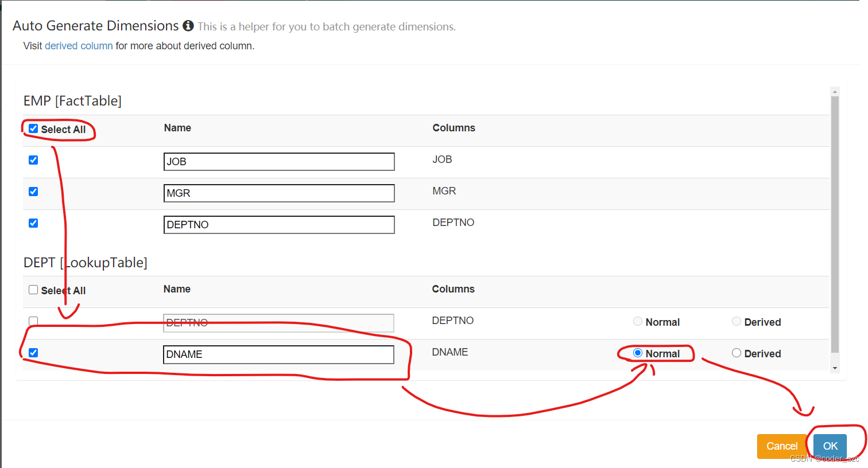This screenshot has width=868, height=468.
Task: Click the DEPT table Name header
Action: pyautogui.click(x=177, y=289)
